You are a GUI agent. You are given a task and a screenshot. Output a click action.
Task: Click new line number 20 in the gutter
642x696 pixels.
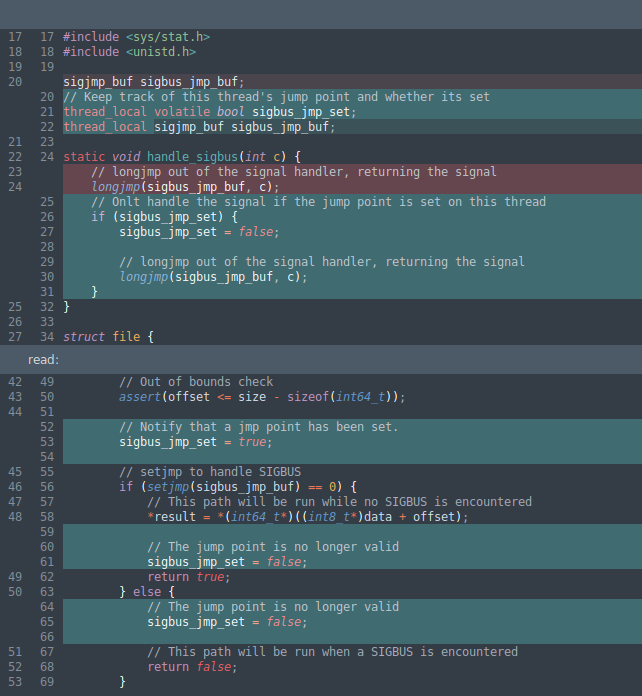[47, 97]
